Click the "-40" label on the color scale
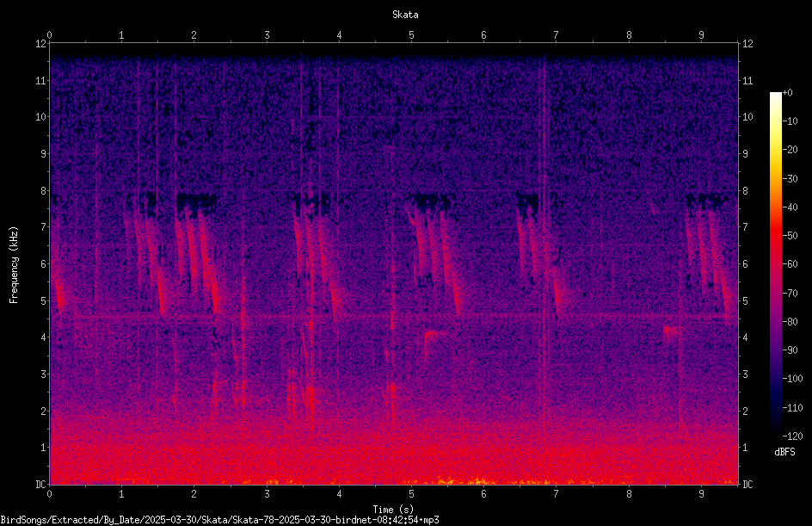 (x=790, y=207)
